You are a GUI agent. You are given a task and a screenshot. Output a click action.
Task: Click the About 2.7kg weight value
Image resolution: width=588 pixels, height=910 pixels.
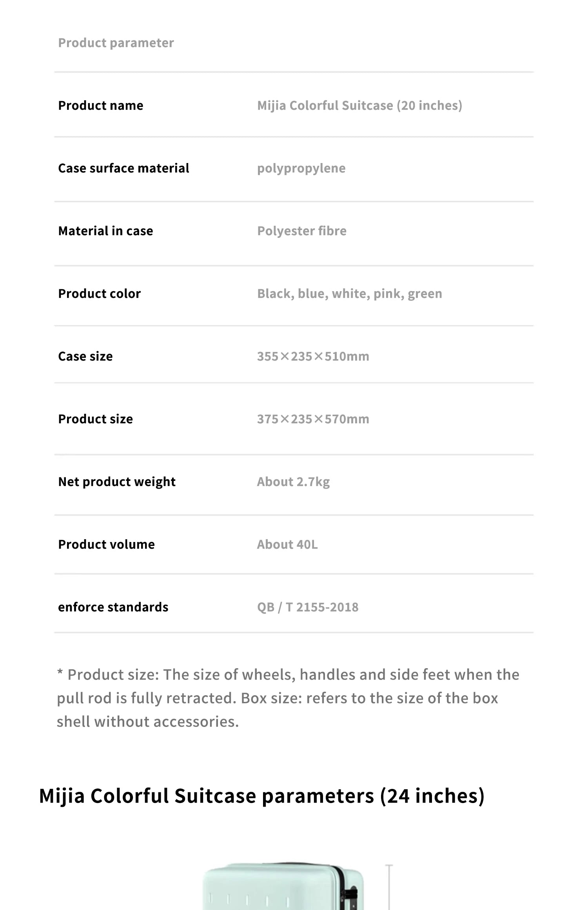[293, 482]
